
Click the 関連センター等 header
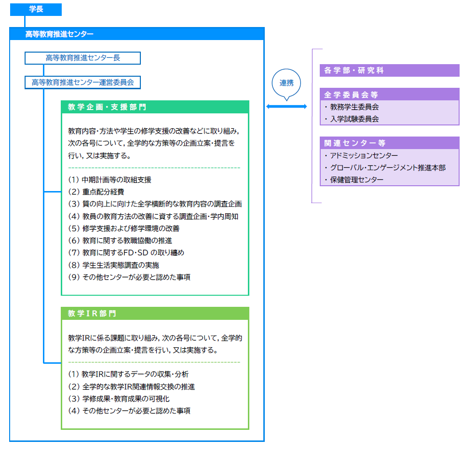click(x=389, y=143)
